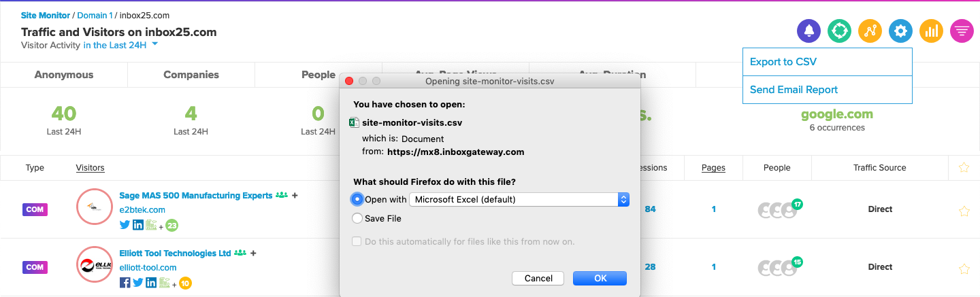Open the 'in the Last 24H' dropdown
This screenshot has width=980, height=297.
120,45
